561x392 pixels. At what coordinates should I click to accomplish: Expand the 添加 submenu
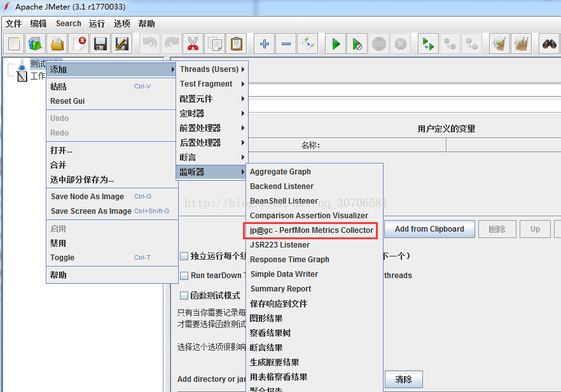(111, 69)
